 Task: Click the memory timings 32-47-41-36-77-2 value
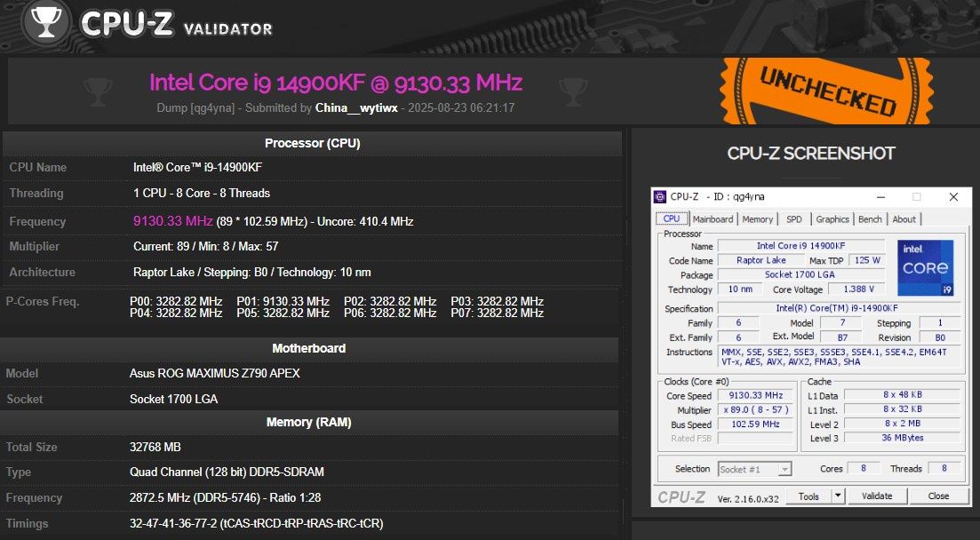[256, 524]
